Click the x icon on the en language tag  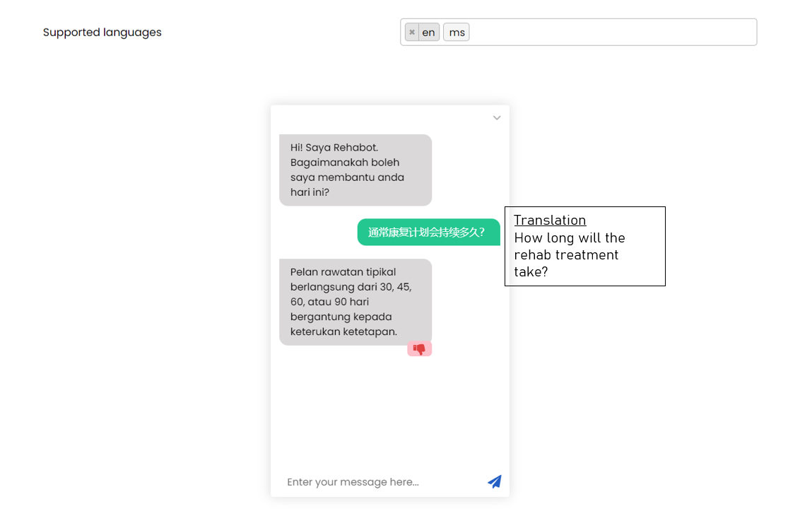pos(411,32)
